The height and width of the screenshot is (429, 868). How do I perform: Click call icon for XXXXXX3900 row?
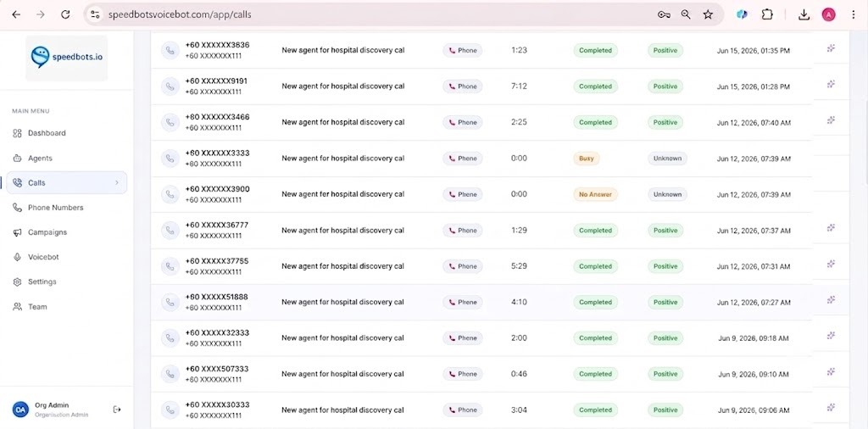coord(170,194)
